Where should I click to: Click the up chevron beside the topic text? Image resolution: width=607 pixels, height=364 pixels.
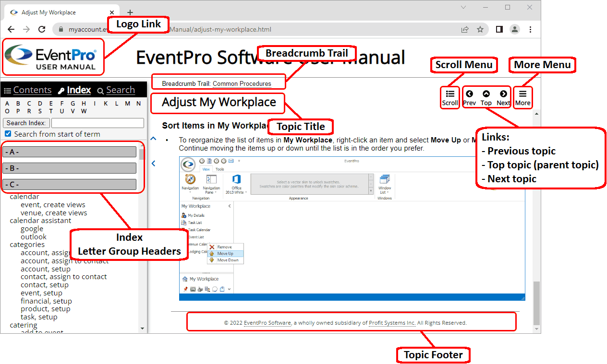[x=153, y=139]
